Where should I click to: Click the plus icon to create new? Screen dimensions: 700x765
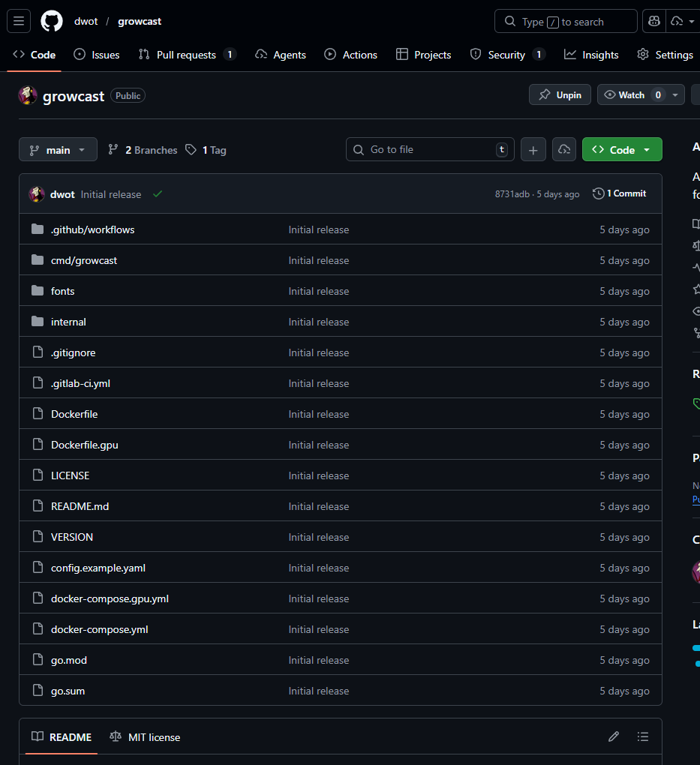tap(533, 149)
